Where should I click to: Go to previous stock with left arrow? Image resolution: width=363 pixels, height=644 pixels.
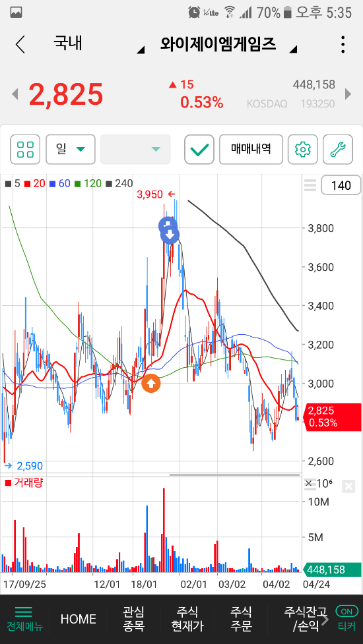click(15, 94)
